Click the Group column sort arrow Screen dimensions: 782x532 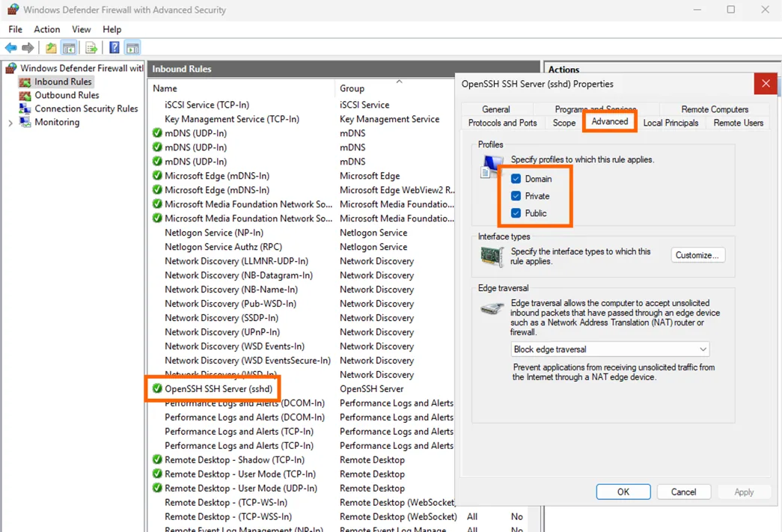[x=399, y=82]
